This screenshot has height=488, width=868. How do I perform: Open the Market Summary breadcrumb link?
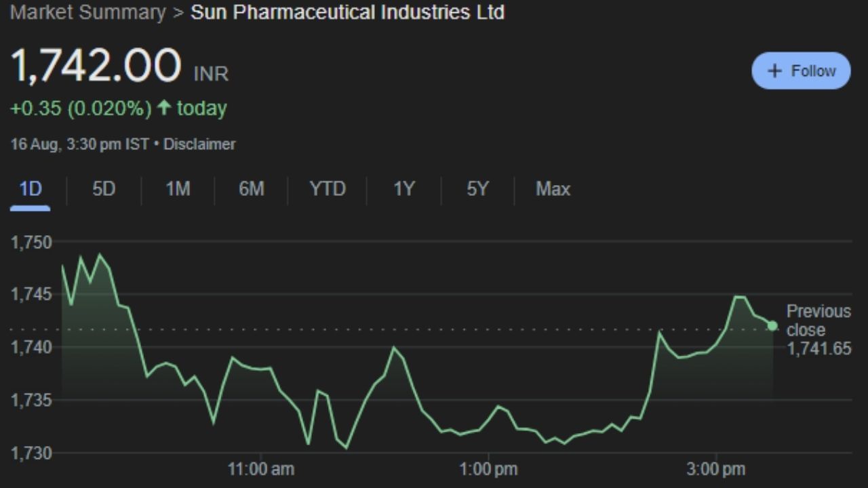[x=88, y=12]
